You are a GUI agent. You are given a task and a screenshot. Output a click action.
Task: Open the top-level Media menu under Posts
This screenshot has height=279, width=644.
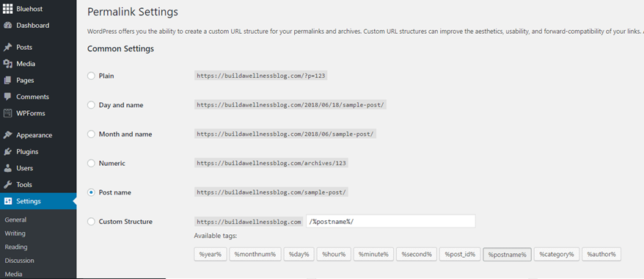click(26, 64)
